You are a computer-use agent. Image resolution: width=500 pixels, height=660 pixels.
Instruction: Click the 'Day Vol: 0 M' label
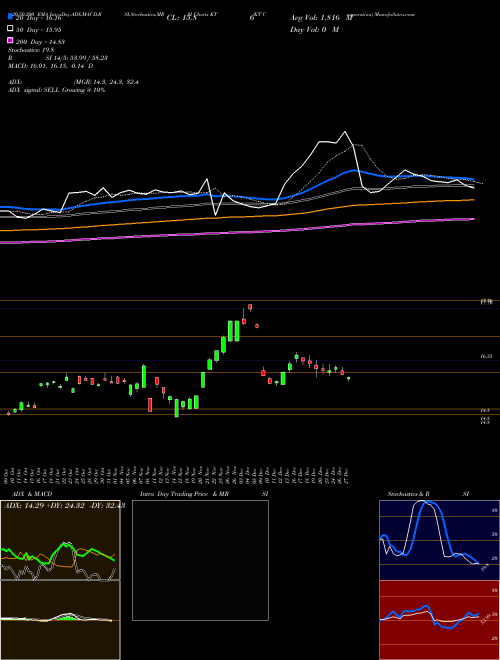(314, 29)
